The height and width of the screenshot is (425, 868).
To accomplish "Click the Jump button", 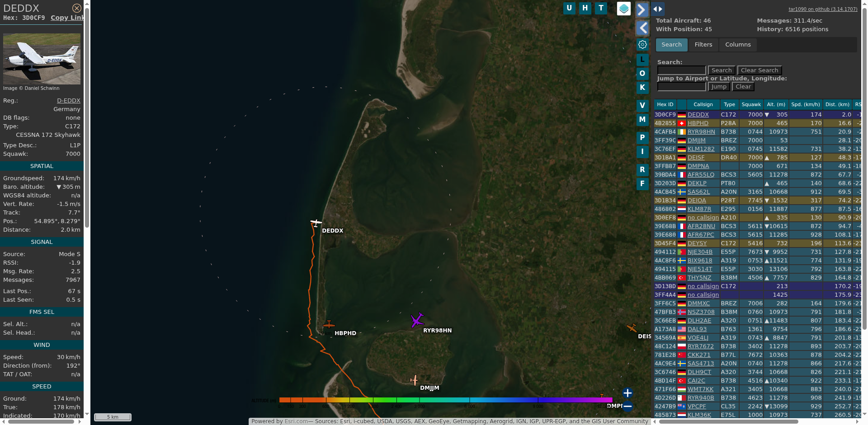I will 719,87.
